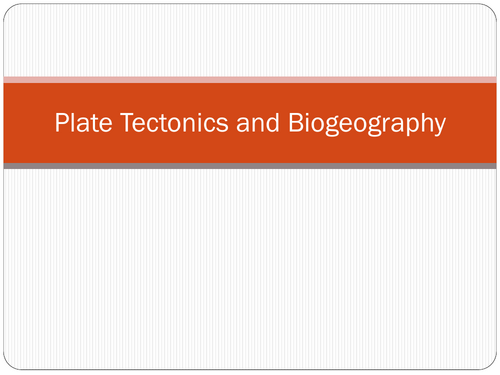Click the word "Biogeography" in the title

(x=367, y=124)
